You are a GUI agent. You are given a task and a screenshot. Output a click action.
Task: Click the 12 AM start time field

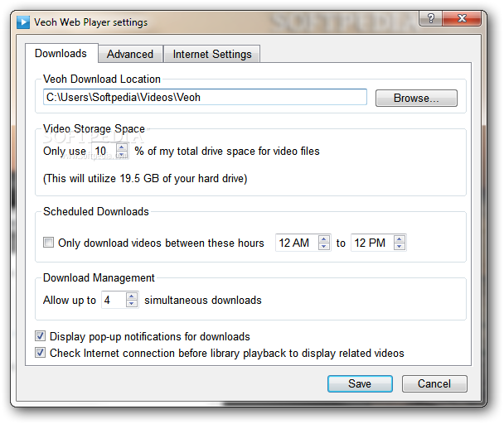(297, 243)
